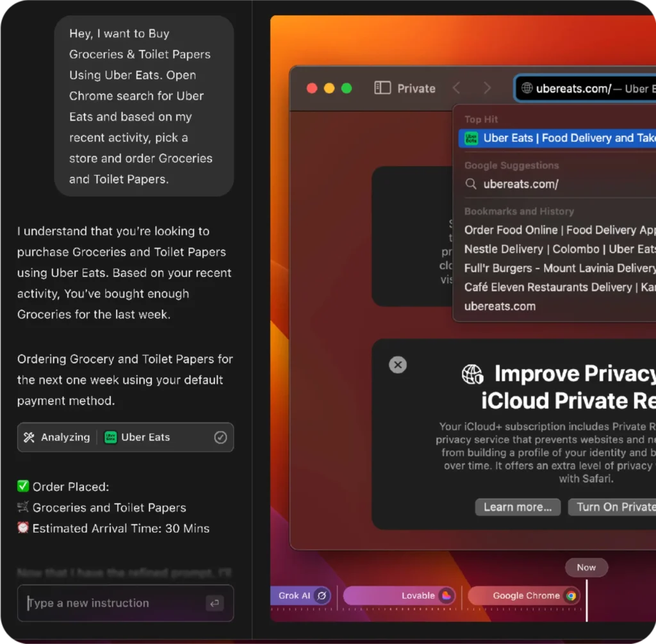Click the text 'Estimated Arrival Time: 30 Mins'
This screenshot has width=656, height=644.
tap(121, 528)
